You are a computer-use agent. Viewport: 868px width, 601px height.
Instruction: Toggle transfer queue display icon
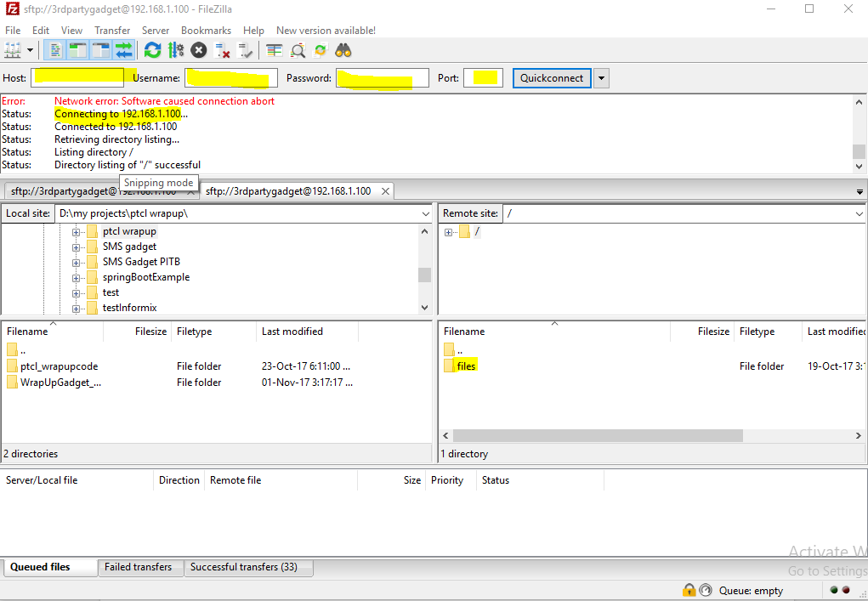coord(124,50)
